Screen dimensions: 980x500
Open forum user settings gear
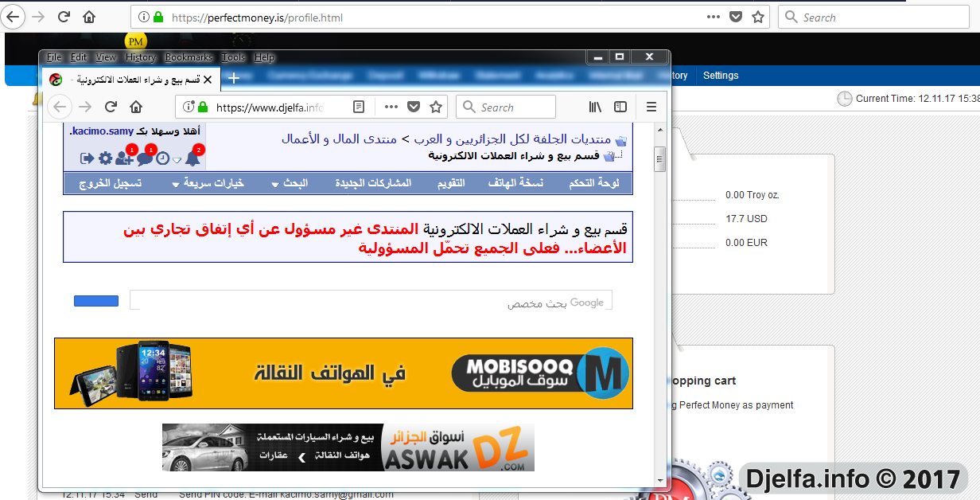(x=105, y=158)
